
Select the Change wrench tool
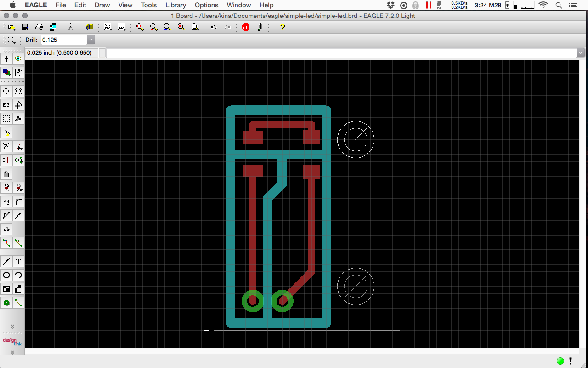pyautogui.click(x=18, y=119)
